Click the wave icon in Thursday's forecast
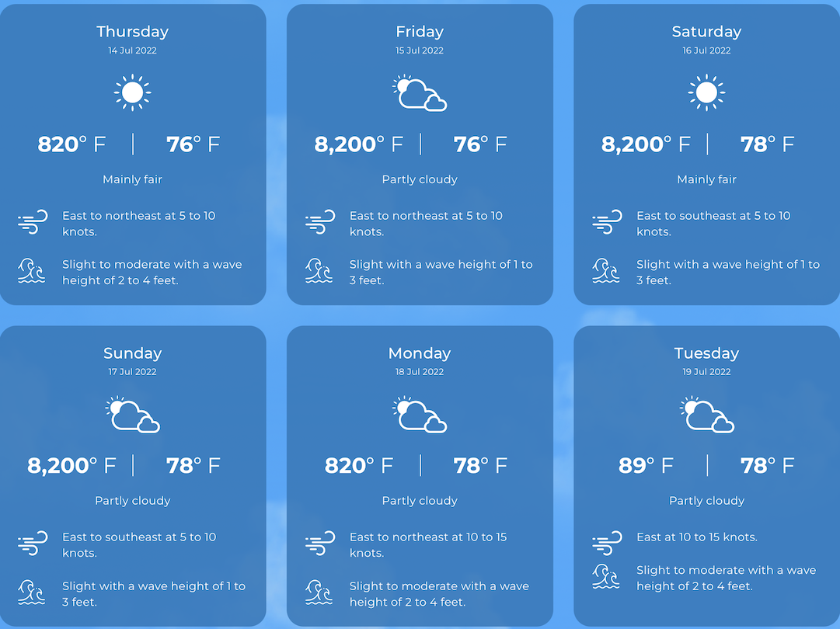The image size is (840, 629). pyautogui.click(x=32, y=271)
